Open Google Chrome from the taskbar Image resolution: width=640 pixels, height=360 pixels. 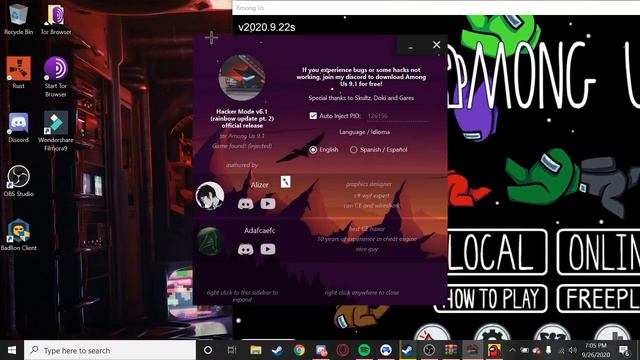coord(299,350)
